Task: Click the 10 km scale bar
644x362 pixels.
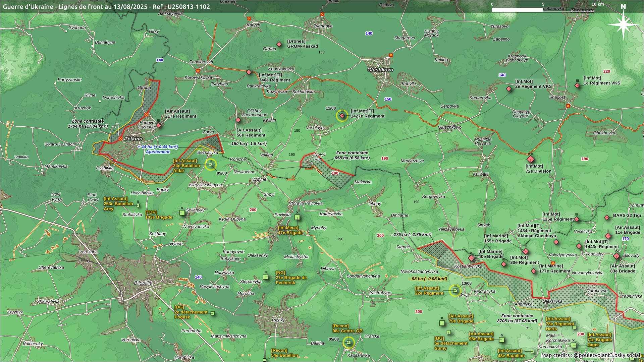Action: (543, 10)
